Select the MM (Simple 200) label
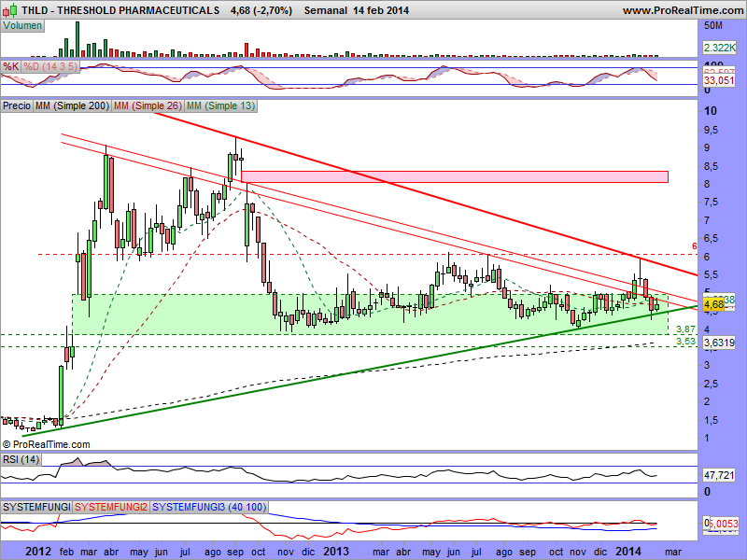The height and width of the screenshot is (560, 747). coord(73,105)
